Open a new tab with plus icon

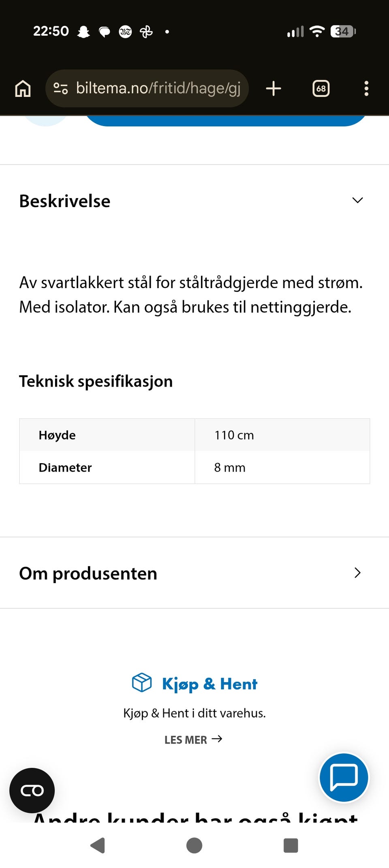pos(274,88)
